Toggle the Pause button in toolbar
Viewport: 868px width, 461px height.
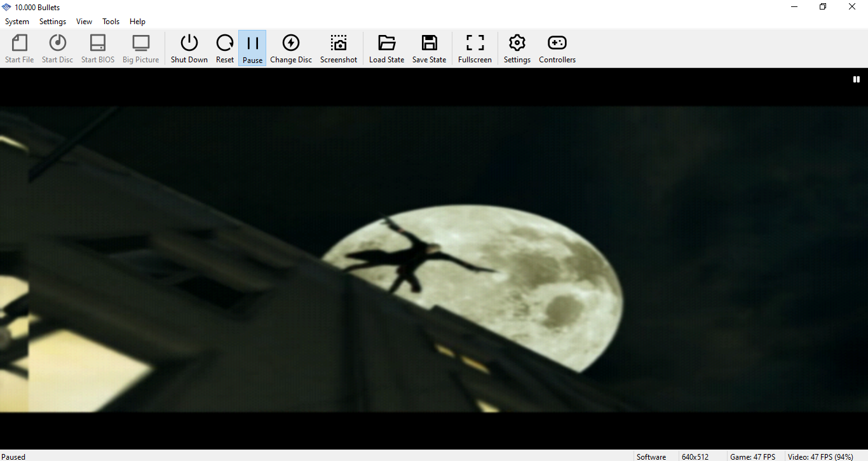[x=252, y=48]
